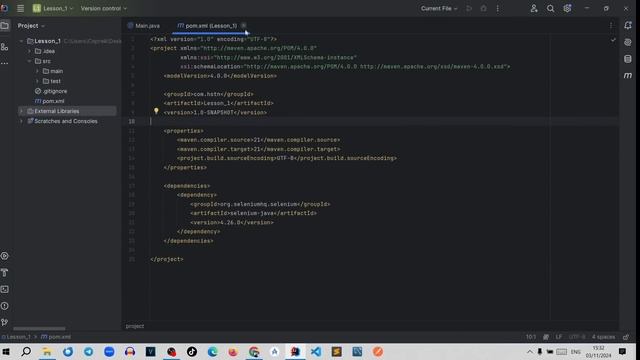Click the selenium-java artifactId line
Image resolution: width=640 pixels, height=360 pixels.
253,213
